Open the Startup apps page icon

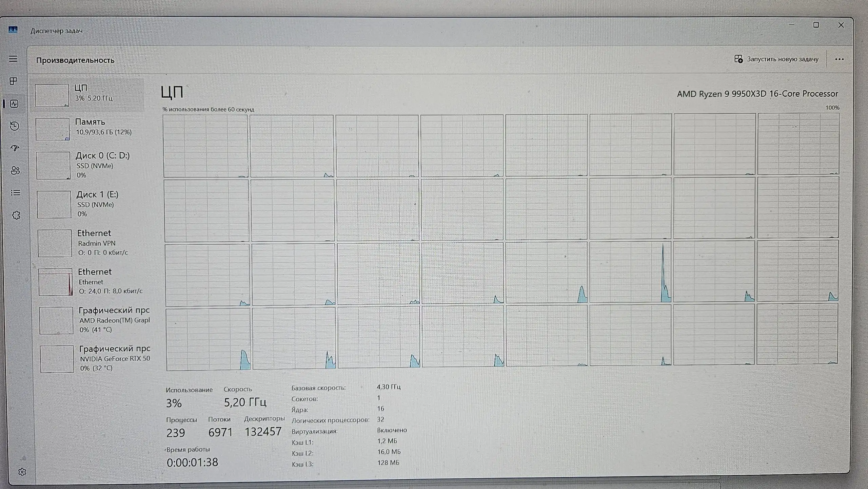click(x=15, y=148)
